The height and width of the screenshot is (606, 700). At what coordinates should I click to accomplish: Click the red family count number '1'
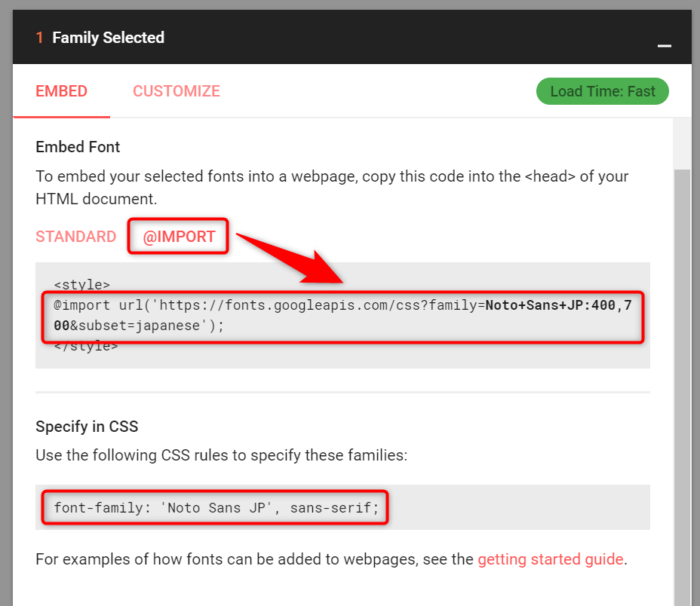[40, 38]
